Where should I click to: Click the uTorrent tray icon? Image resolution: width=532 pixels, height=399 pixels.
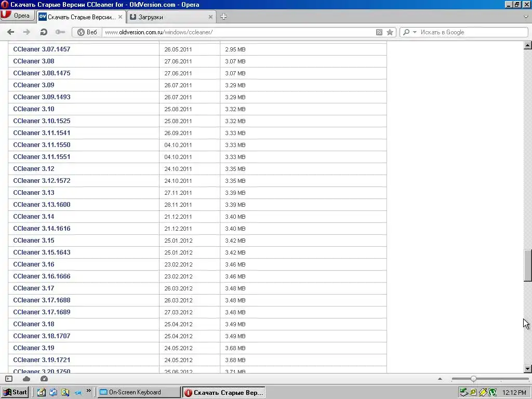493,393
